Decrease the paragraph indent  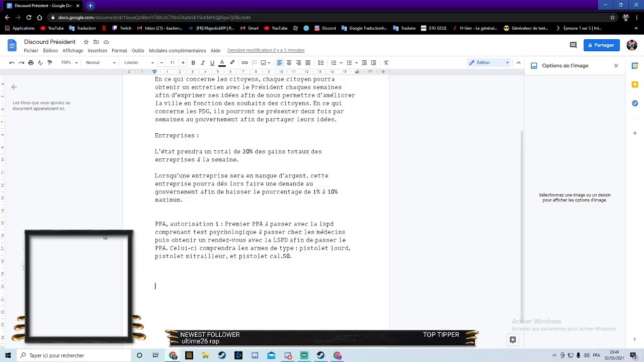click(x=364, y=63)
